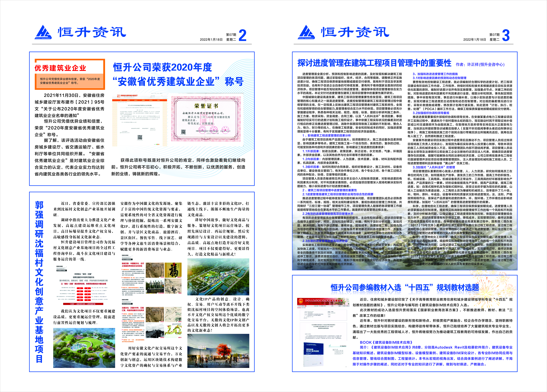Viewport: 547px width, 392px height.
Task: Click the 福 calligraphy picture
Action: 173,270
